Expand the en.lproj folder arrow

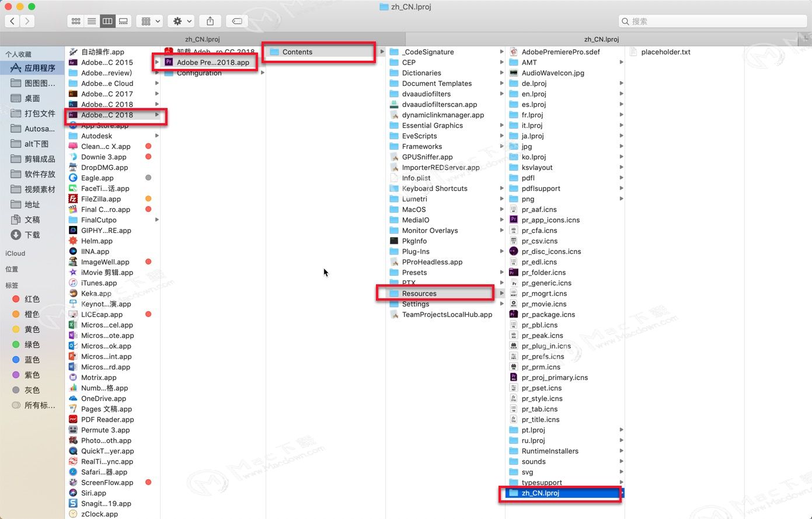coord(621,94)
